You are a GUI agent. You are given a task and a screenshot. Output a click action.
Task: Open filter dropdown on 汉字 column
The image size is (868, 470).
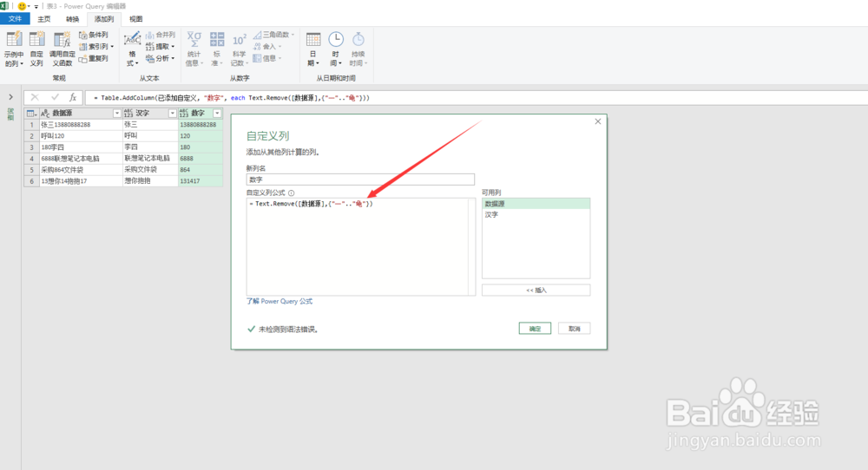pos(172,114)
